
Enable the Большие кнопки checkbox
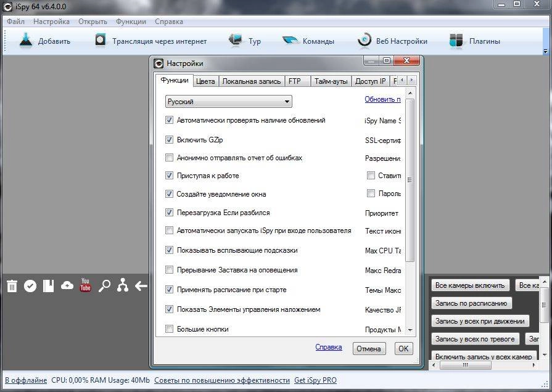coord(170,329)
